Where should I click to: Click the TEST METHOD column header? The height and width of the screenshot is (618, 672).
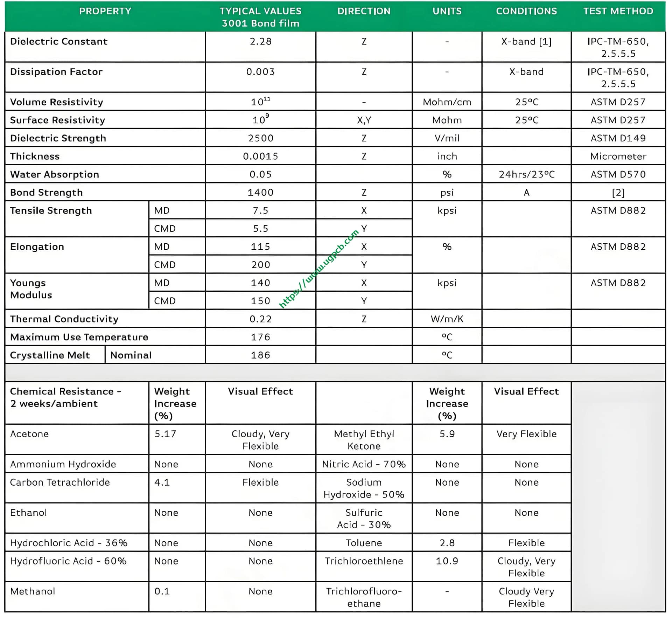[x=618, y=11]
